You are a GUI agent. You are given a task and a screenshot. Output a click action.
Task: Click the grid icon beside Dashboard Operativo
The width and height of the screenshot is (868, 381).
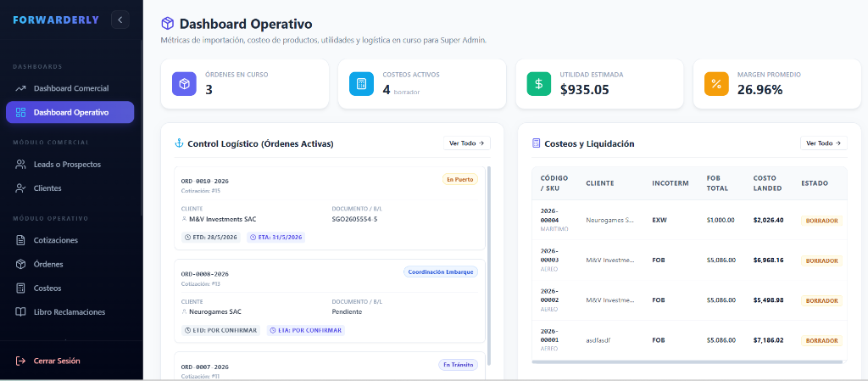(x=20, y=112)
